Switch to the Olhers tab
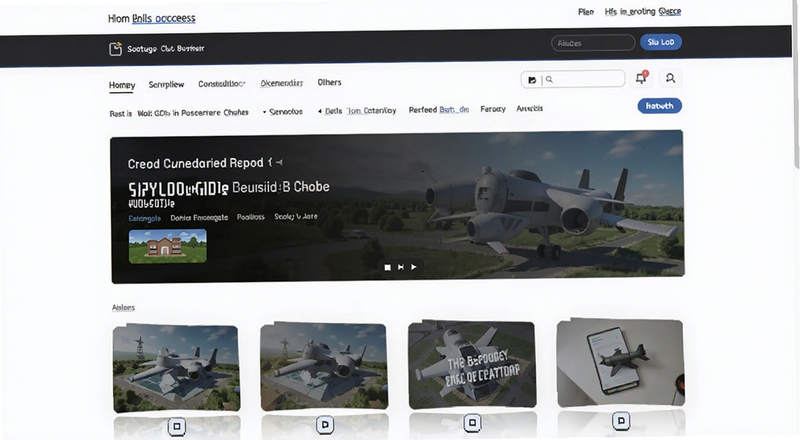The width and height of the screenshot is (800, 440). [x=329, y=82]
